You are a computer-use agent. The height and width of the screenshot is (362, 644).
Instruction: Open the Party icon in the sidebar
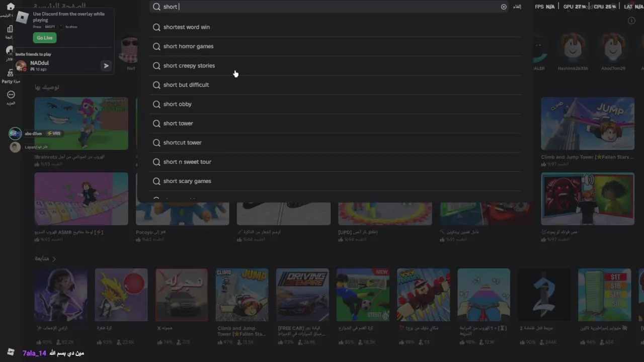tap(10, 73)
